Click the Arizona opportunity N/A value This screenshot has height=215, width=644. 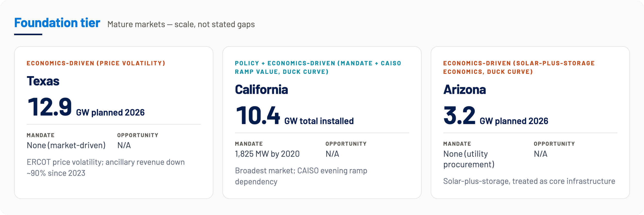pos(540,154)
